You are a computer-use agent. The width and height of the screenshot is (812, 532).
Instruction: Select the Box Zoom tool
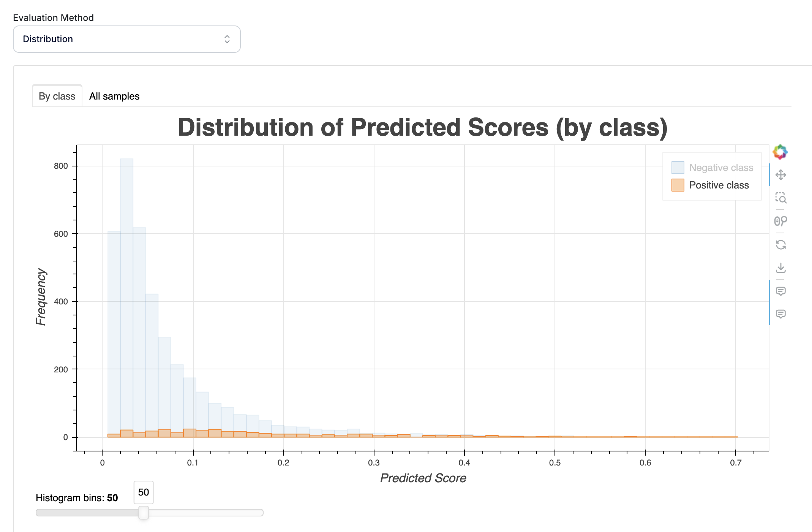[x=780, y=198]
